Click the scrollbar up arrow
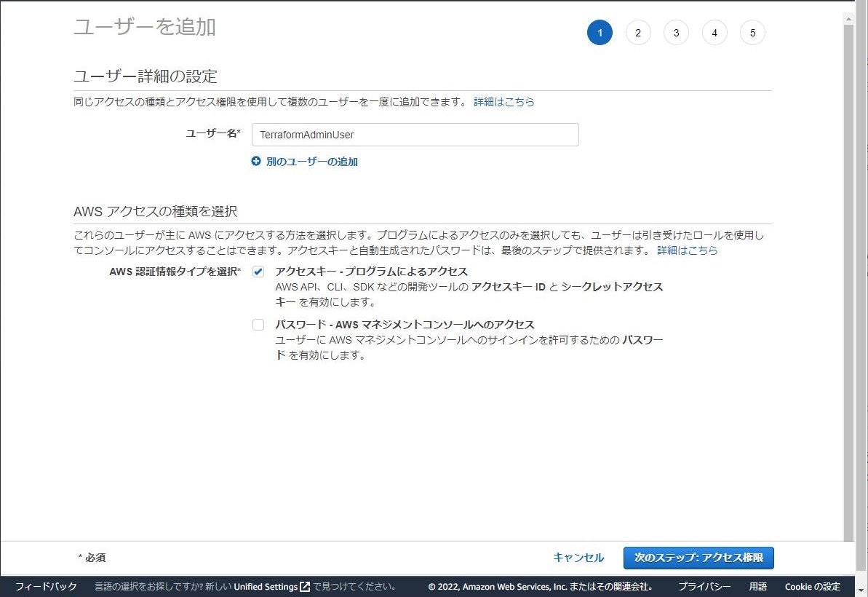868x597 pixels. point(848,19)
